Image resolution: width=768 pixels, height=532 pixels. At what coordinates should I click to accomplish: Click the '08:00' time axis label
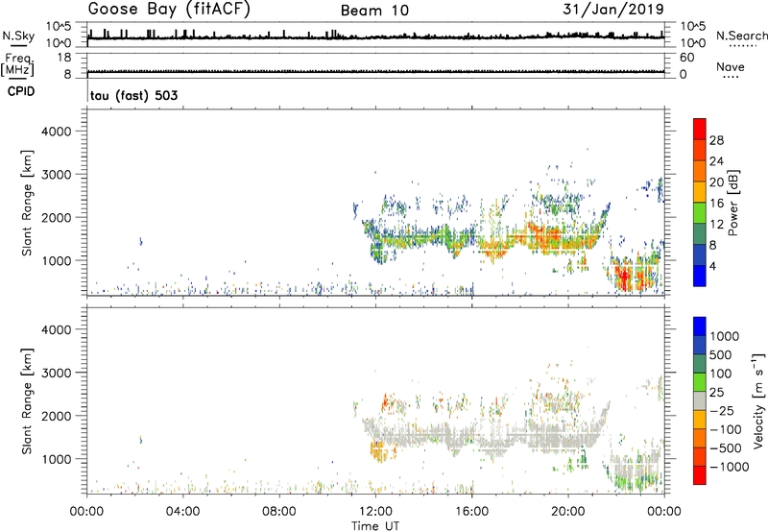click(x=279, y=512)
